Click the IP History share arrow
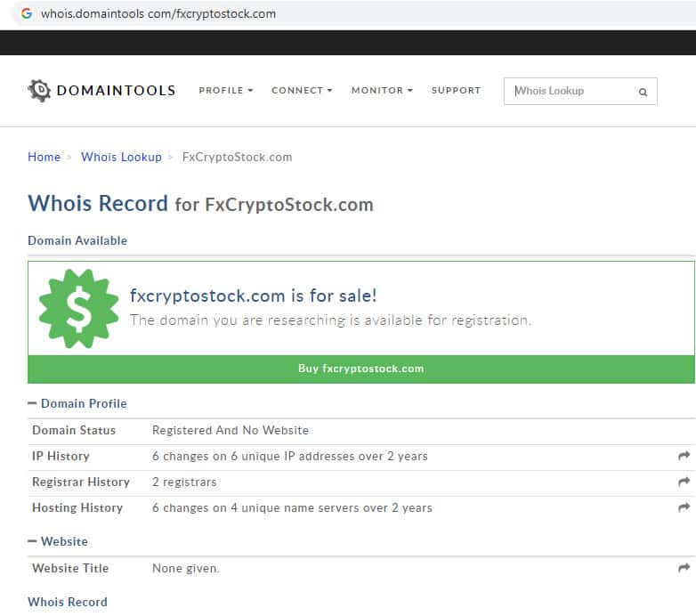Screen dimensions: 696x616 pos(684,456)
